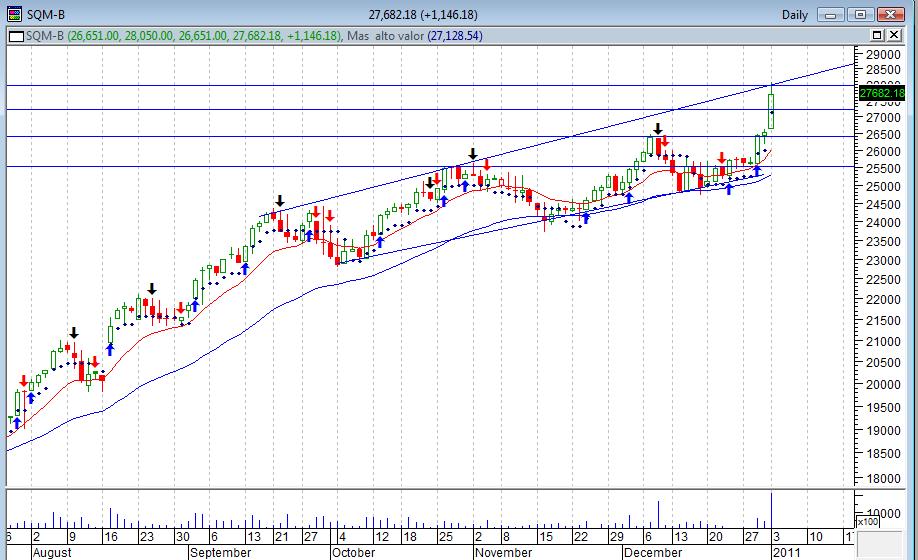This screenshot has width=918, height=560.
Task: Click the date label 22 on time axis
Action: [x=581, y=537]
